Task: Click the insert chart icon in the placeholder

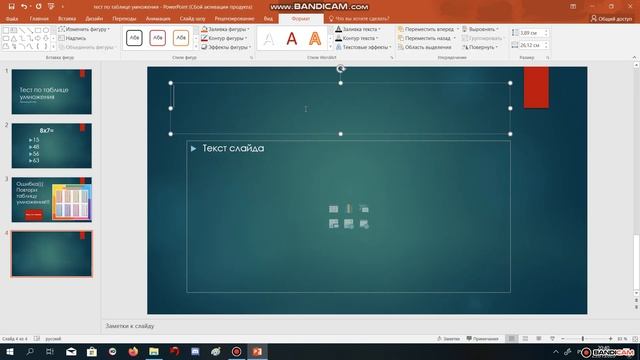Action: 349,209
